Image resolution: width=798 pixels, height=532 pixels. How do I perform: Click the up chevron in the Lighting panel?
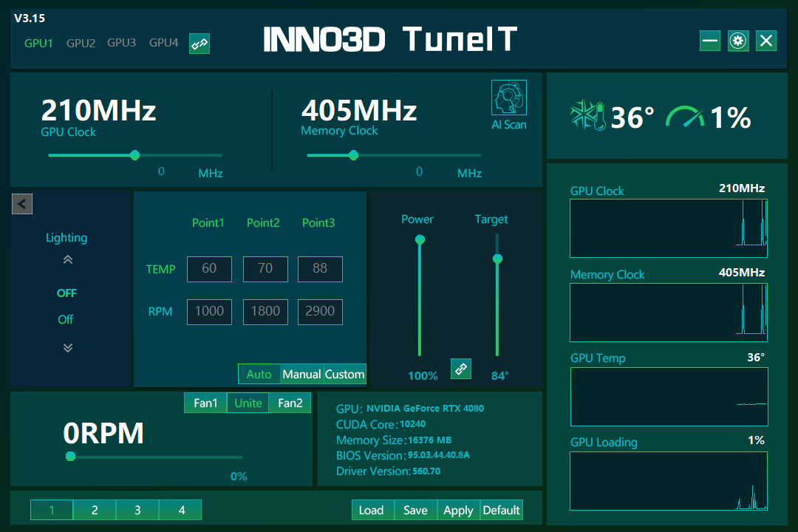(66, 259)
